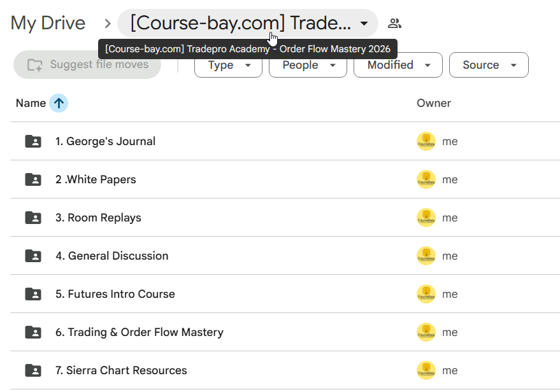Open the Type filter dropdown
The height and width of the screenshot is (392, 560).
[x=228, y=65]
